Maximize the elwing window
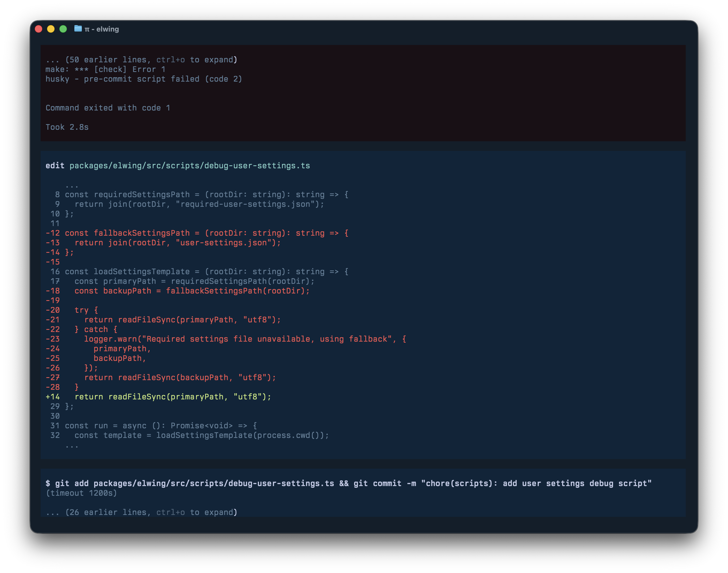Viewport: 728px width, 573px height. (64, 29)
